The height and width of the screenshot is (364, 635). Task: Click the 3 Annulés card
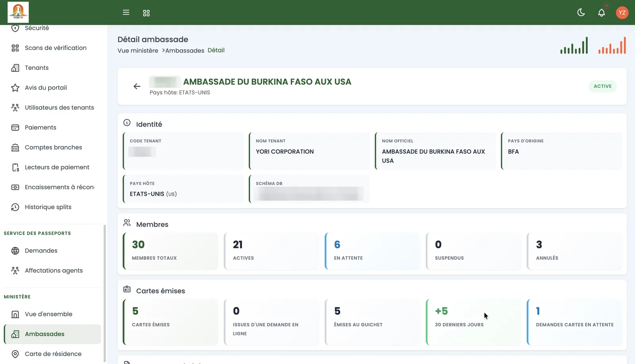[x=574, y=251]
